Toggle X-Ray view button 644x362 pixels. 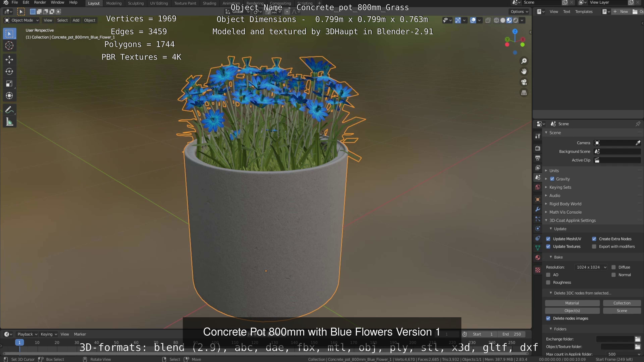click(488, 20)
